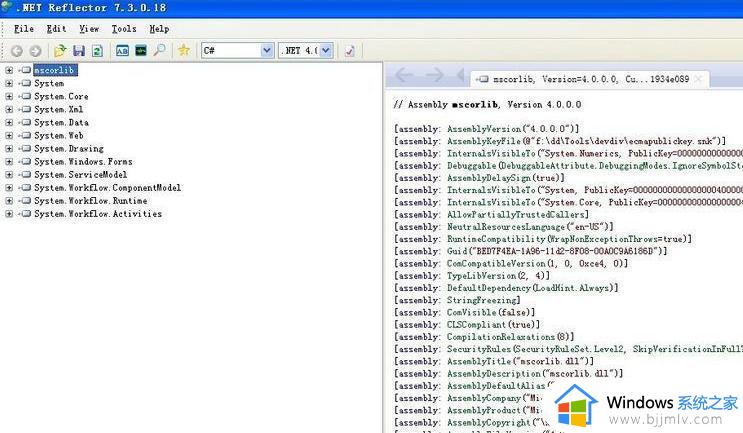Image resolution: width=743 pixels, height=433 pixels.
Task: Expand the System.Drawing tree node
Action: tap(9, 148)
